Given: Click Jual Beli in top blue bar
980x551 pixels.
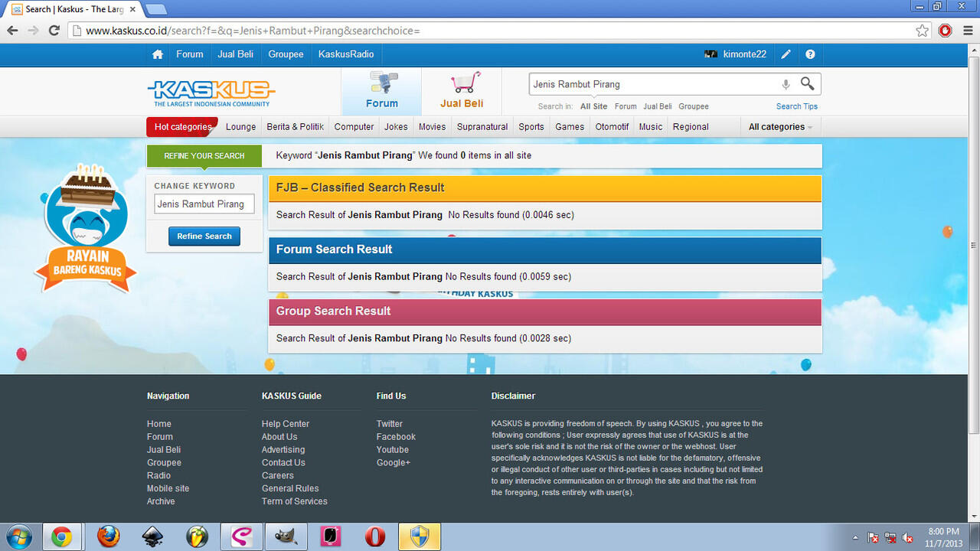Looking at the screenshot, I should tap(236, 54).
